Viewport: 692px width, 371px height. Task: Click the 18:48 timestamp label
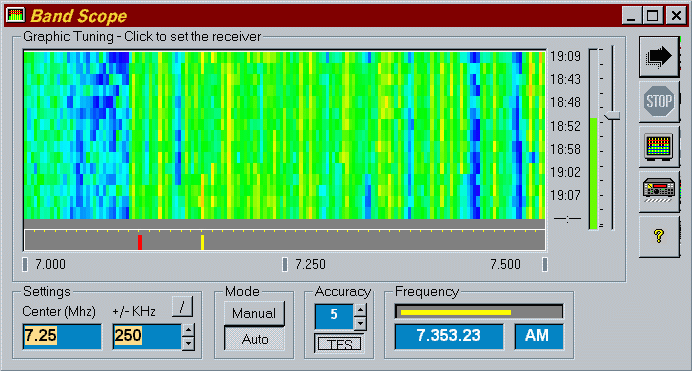point(565,102)
